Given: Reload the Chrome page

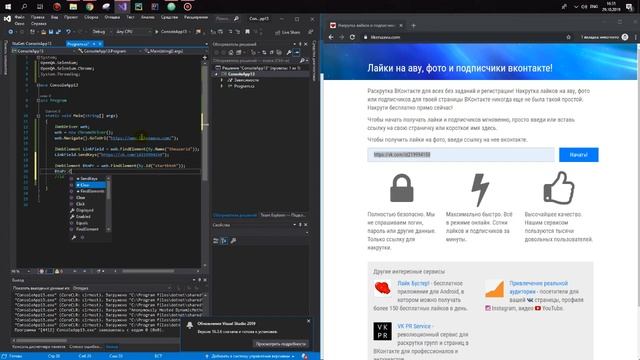Looking at the screenshot, I should click(352, 37).
